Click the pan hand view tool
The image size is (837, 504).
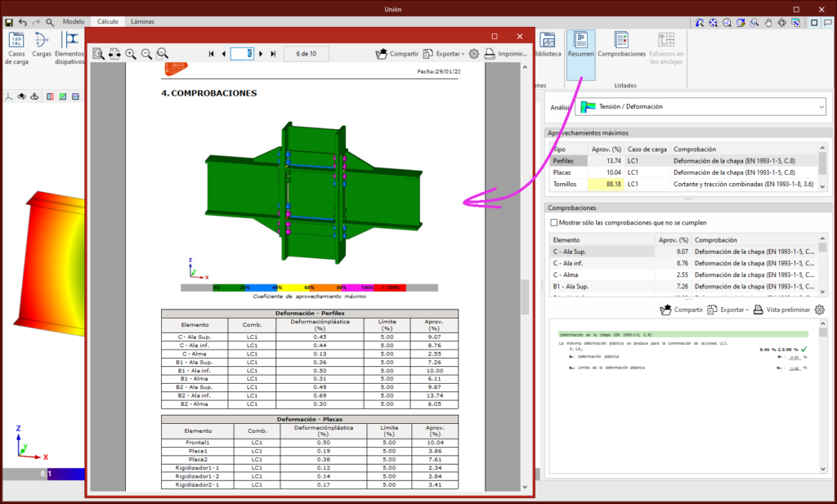[767, 23]
